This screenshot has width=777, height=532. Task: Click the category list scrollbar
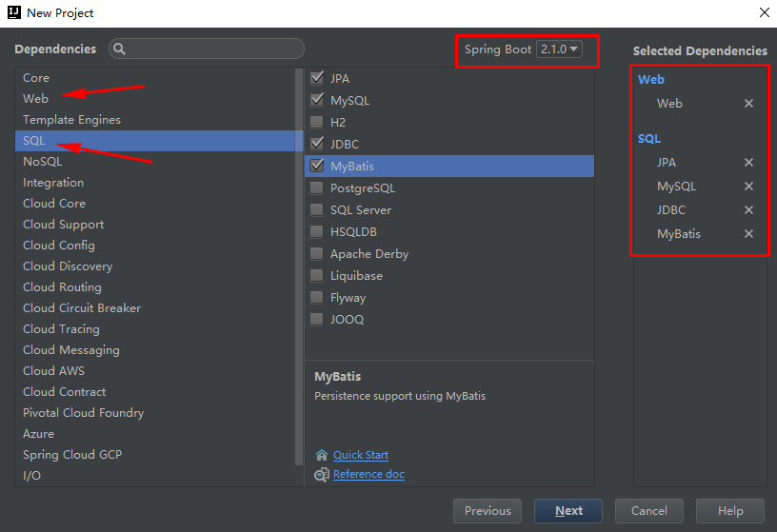pyautogui.click(x=299, y=267)
